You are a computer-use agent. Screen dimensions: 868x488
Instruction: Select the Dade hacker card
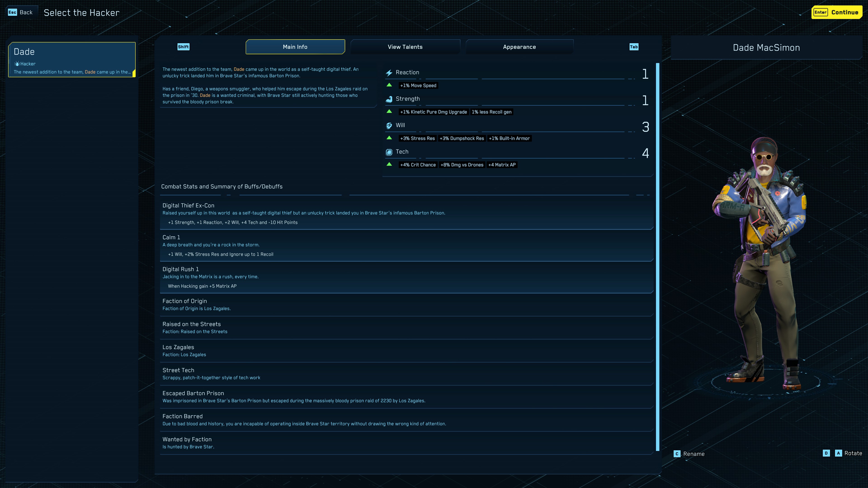tap(72, 60)
